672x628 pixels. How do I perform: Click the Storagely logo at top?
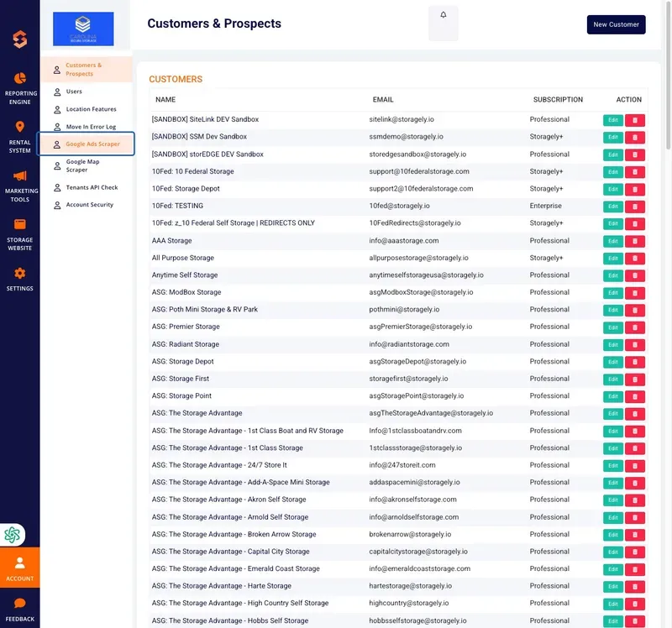(19, 39)
